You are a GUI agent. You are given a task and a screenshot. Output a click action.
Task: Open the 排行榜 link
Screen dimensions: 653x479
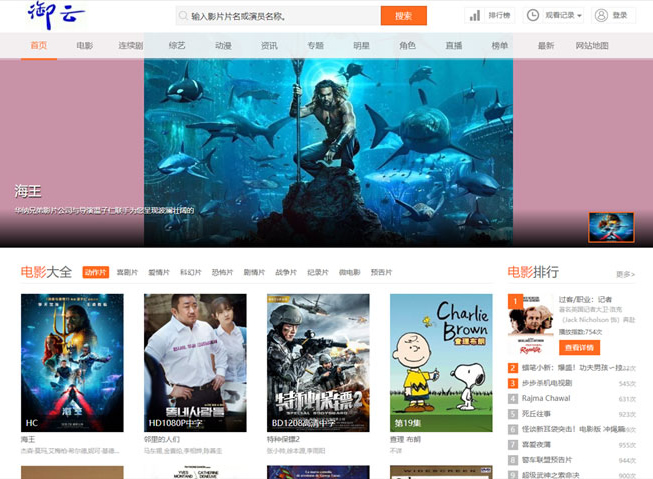[x=499, y=15]
